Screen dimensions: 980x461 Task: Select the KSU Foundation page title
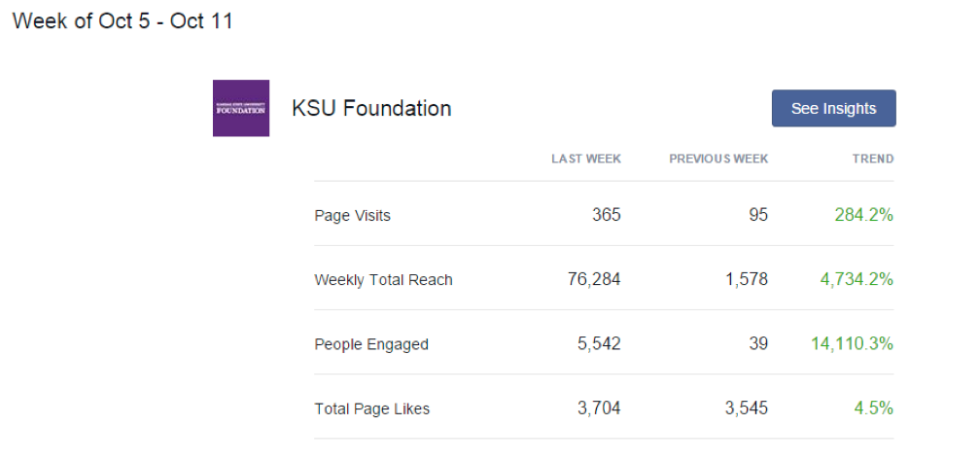371,109
